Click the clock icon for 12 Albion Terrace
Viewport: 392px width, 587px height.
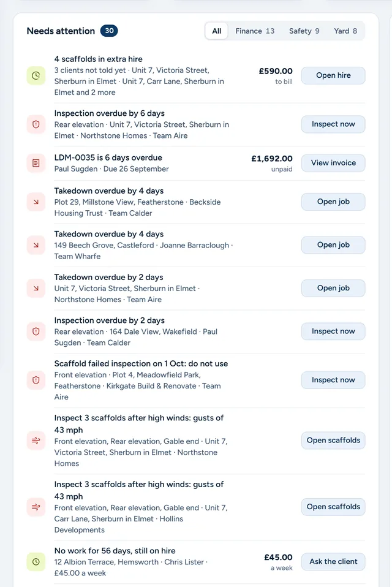(x=36, y=561)
